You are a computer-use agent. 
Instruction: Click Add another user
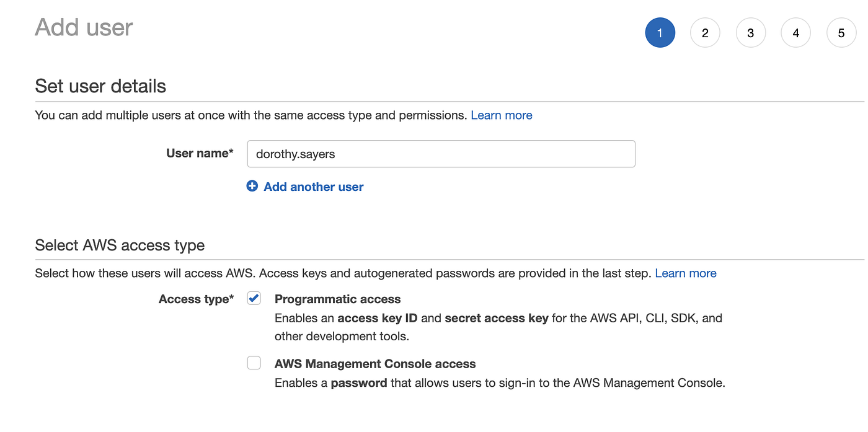tap(312, 187)
